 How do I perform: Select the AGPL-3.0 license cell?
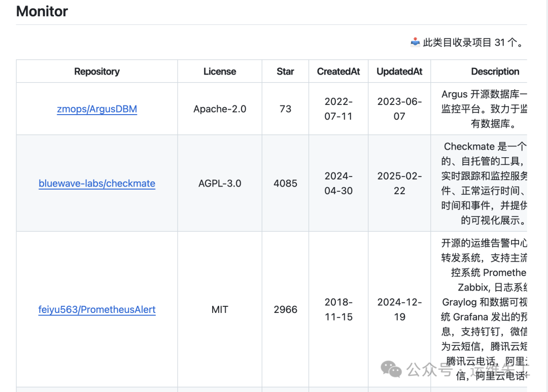pyautogui.click(x=220, y=184)
